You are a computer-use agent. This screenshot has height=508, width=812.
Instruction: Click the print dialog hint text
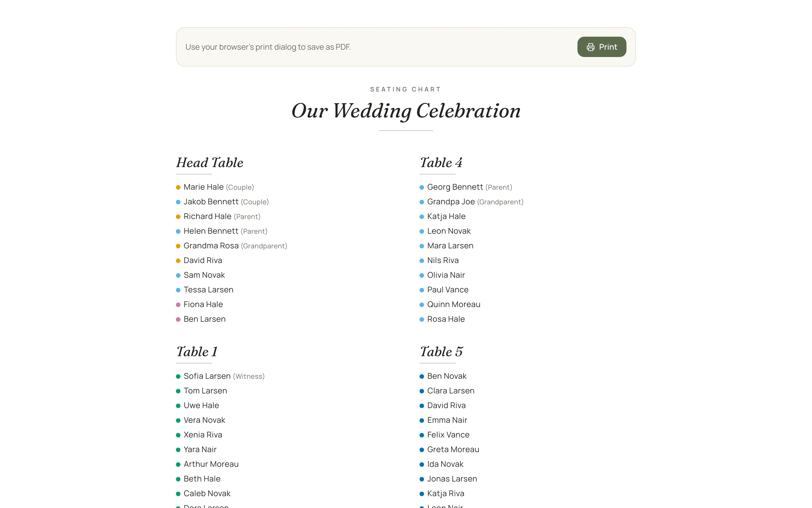(268, 47)
